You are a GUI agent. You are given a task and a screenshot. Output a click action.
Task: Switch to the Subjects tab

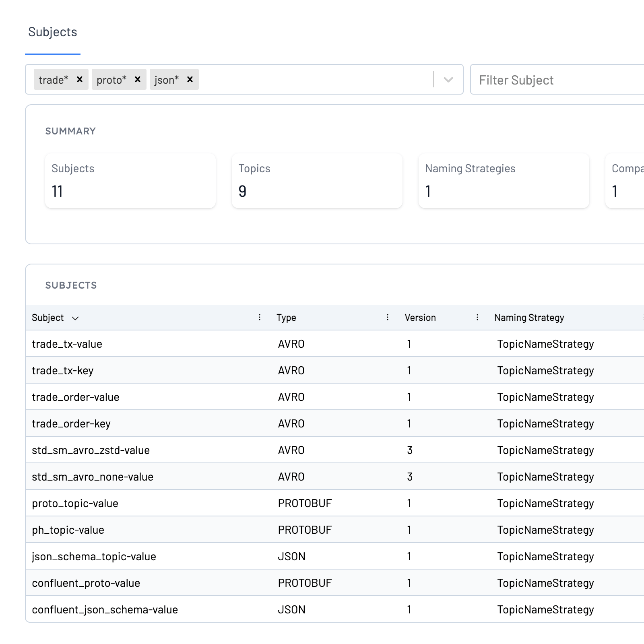(x=53, y=32)
